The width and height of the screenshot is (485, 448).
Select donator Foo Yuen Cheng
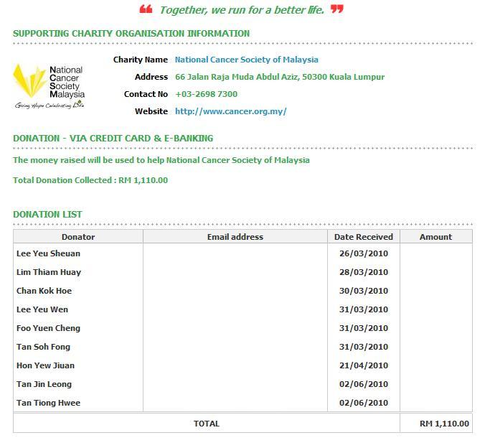tap(48, 328)
